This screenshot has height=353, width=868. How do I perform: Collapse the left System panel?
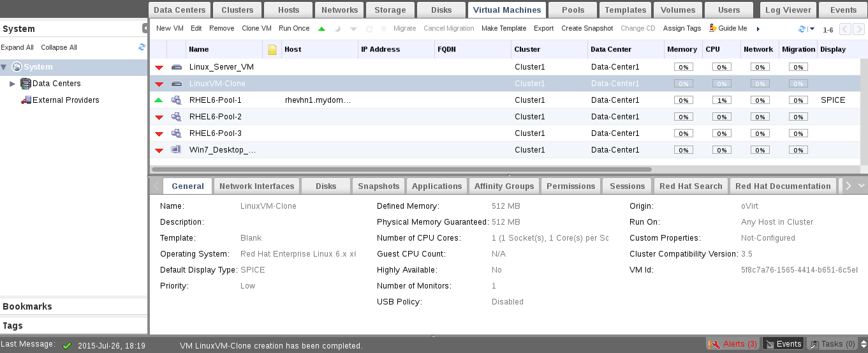145,29
